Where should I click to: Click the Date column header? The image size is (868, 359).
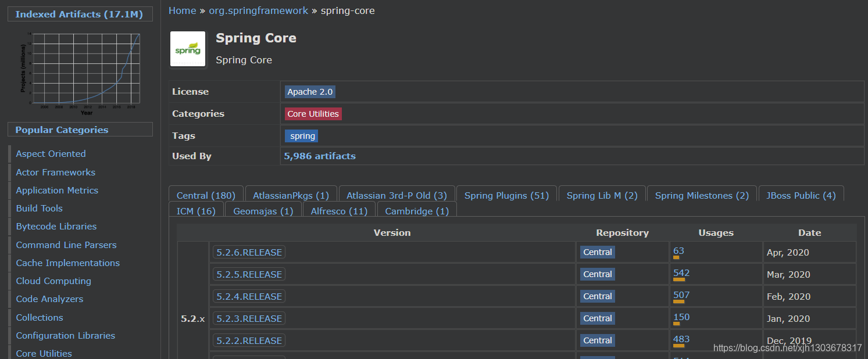click(809, 232)
